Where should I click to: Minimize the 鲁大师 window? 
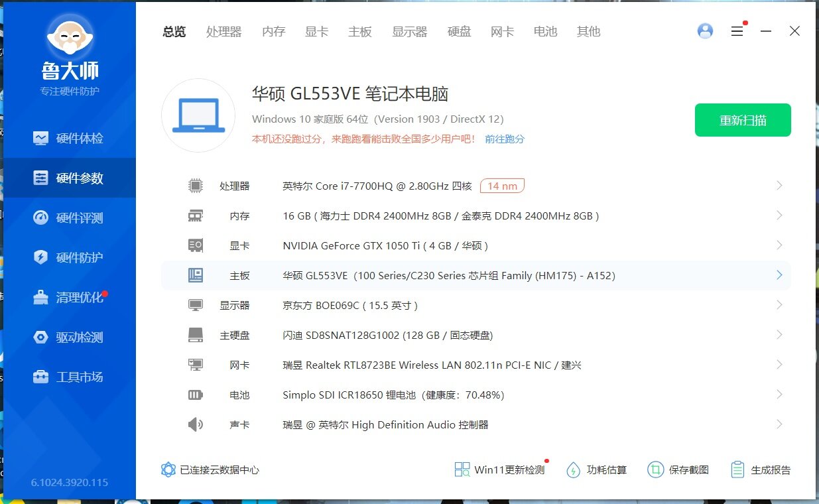point(766,31)
